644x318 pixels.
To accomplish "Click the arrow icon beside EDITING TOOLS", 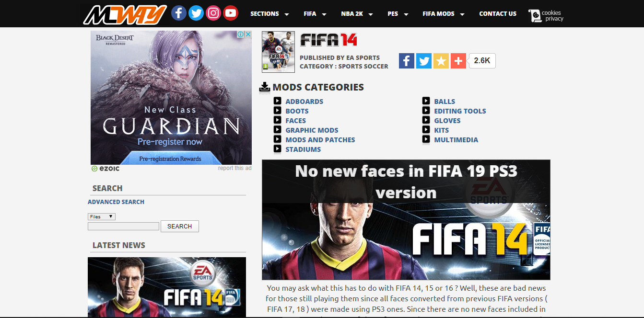I will 426,111.
